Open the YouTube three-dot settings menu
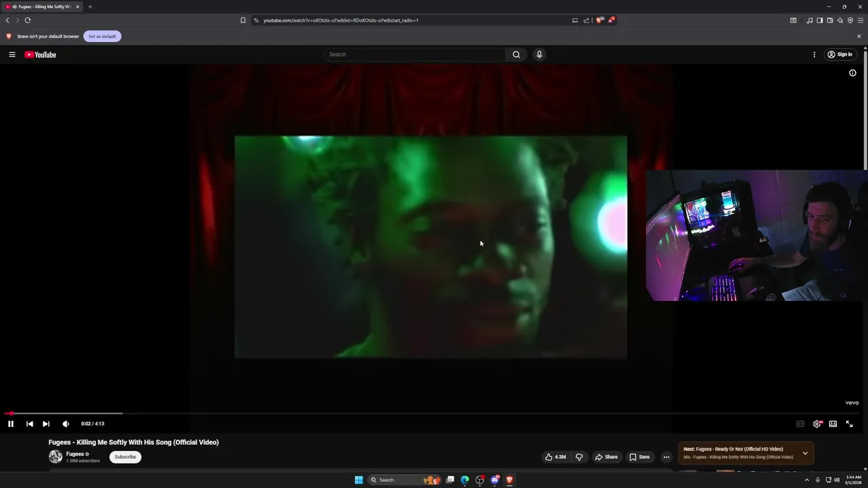 [x=814, y=54]
